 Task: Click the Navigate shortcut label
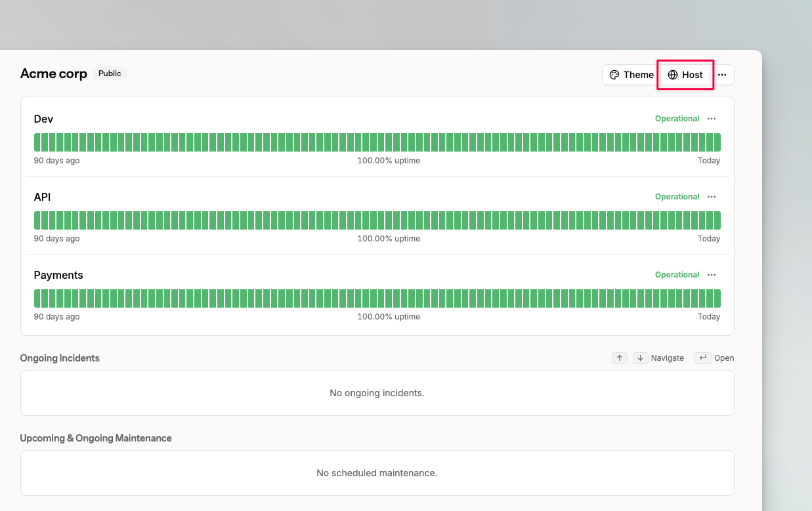(x=668, y=358)
